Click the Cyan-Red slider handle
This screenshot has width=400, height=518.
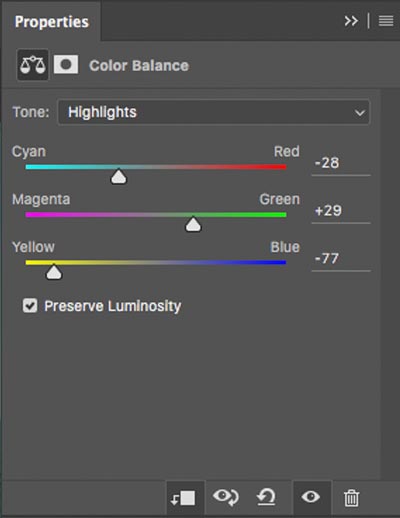pyautogui.click(x=119, y=177)
